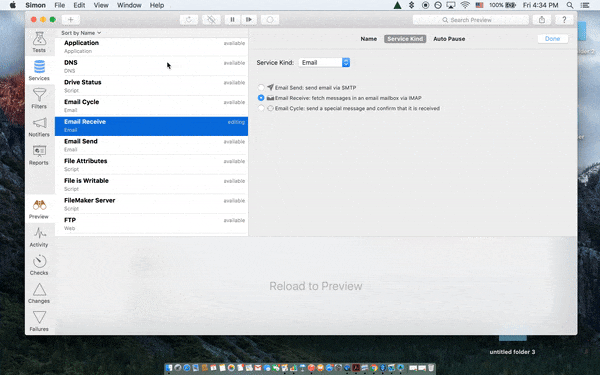The image size is (600, 375).
Task: Open the File menu
Action: click(59, 5)
